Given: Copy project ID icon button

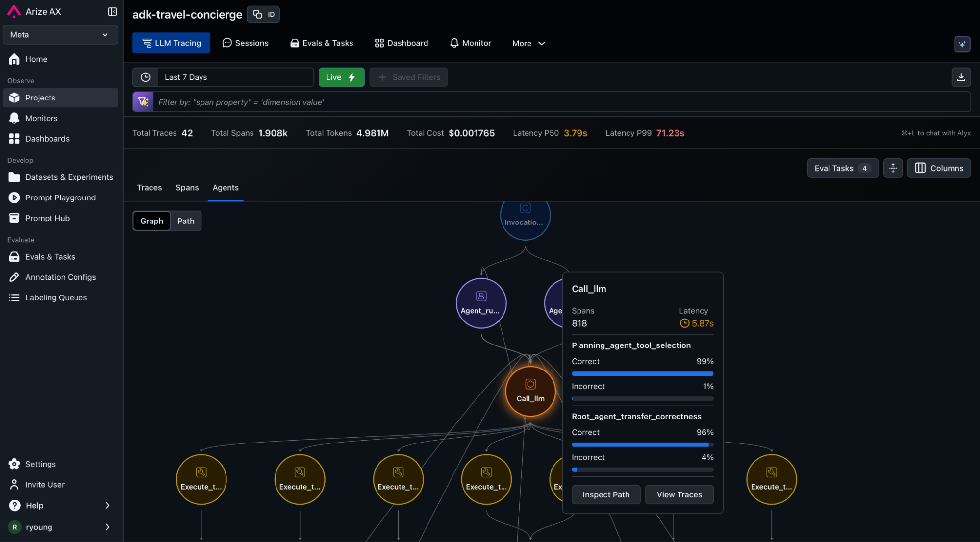Looking at the screenshot, I should point(263,14).
